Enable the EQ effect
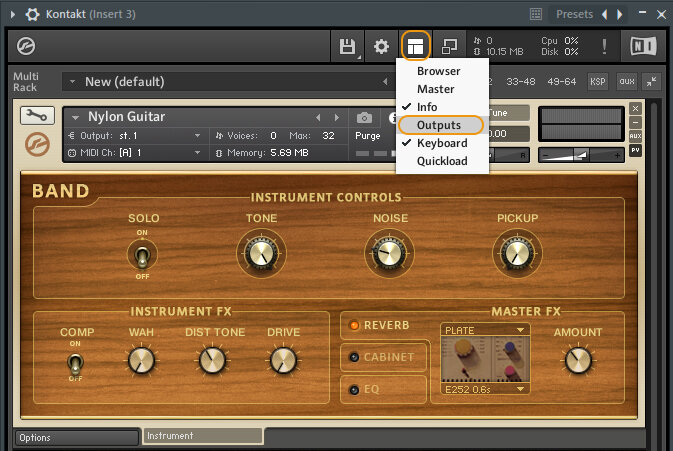Viewport: 673px width, 451px height. [x=354, y=390]
